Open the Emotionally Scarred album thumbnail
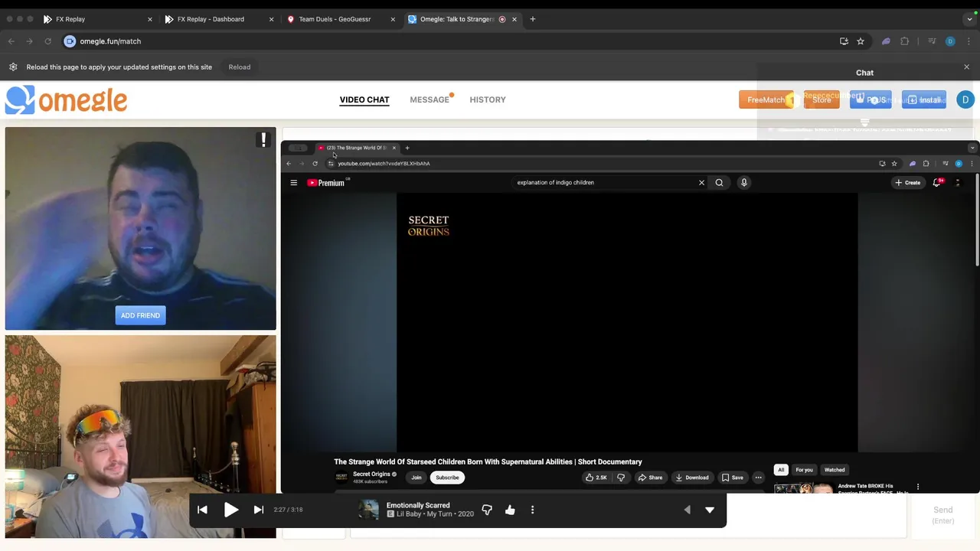 (369, 510)
